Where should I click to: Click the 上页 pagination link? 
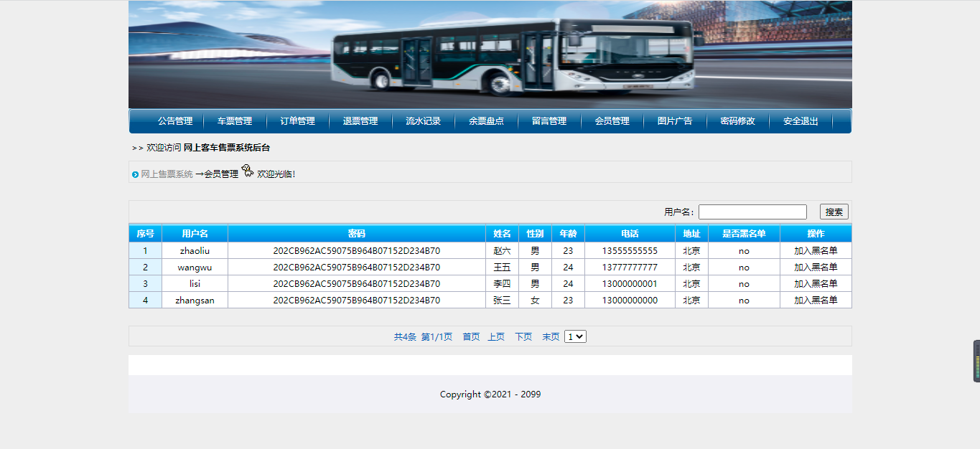[x=496, y=336]
